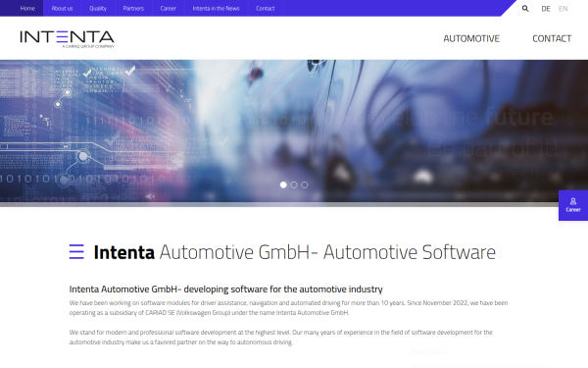Click the paragraph mentioning CARIAD SE
588x368 pixels.
[x=288, y=307]
